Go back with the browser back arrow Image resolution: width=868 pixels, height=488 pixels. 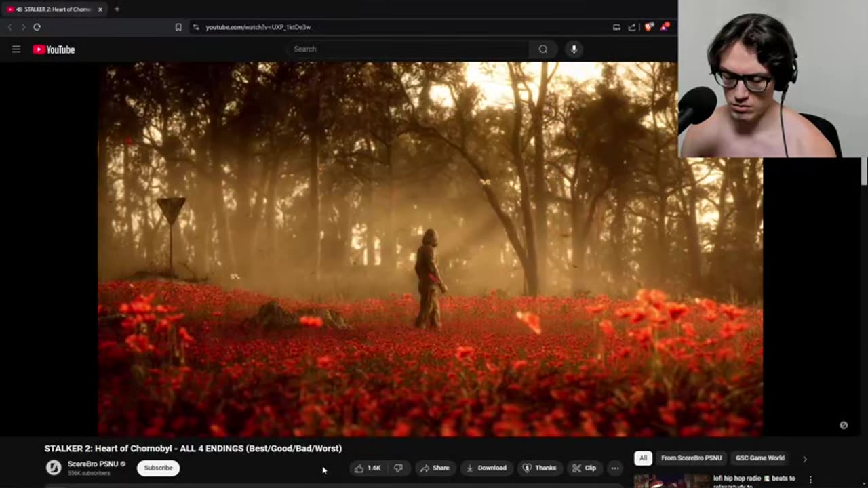tap(9, 27)
